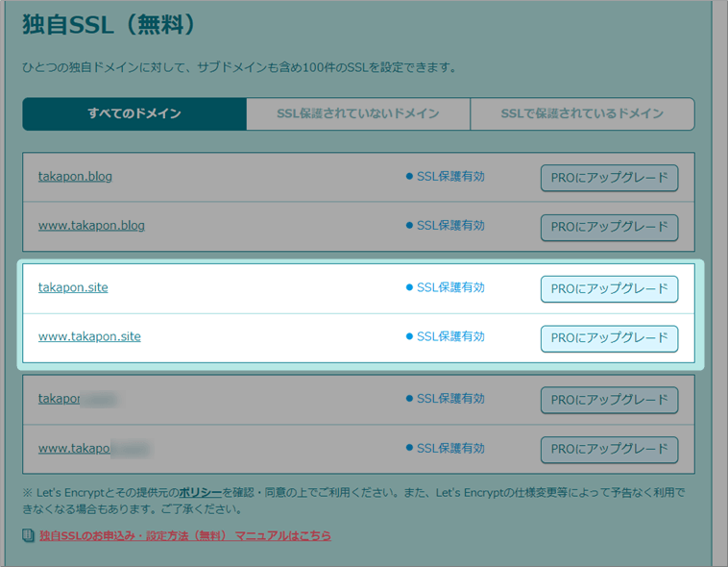Click the blue SSL status dot for takapon.site

click(x=409, y=287)
